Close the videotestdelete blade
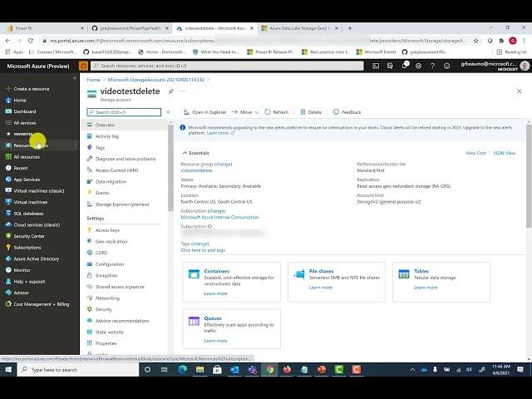This screenshot has width=532, height=399. tap(520, 91)
